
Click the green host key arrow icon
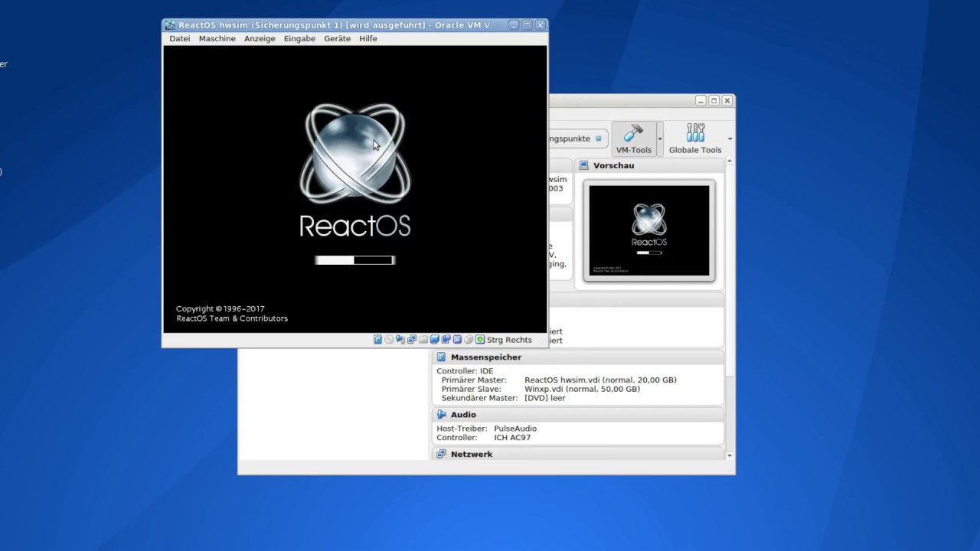pyautogui.click(x=480, y=339)
